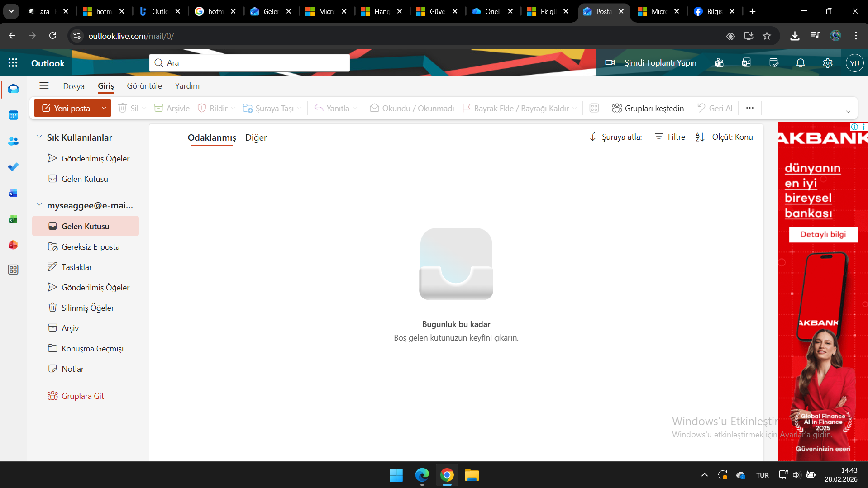Toggle the navigation pane hamburger menu

[x=44, y=85]
